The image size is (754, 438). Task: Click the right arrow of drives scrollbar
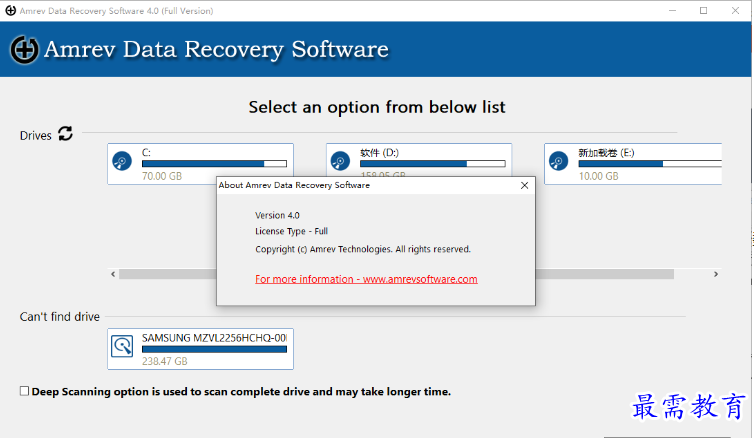[x=716, y=274]
